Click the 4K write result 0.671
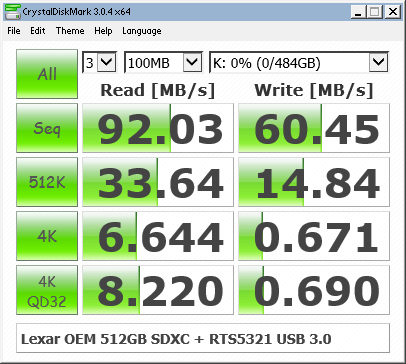Image resolution: width=406 pixels, height=364 pixels. tap(314, 236)
